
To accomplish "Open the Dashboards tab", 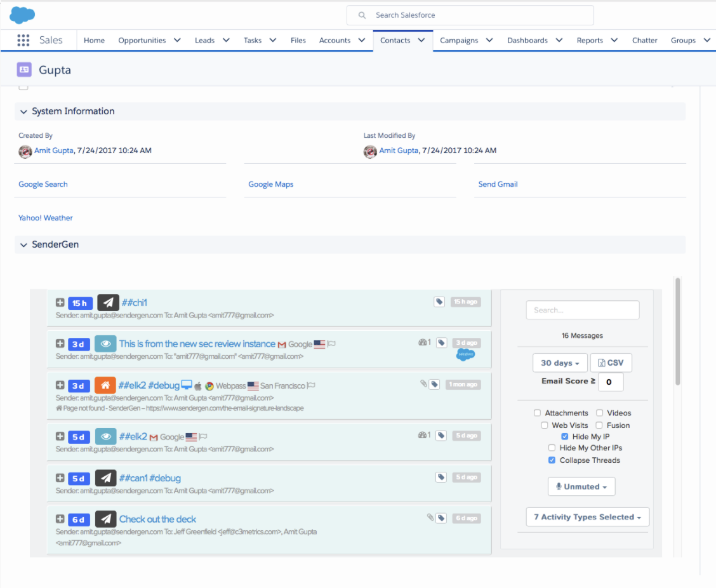I will pos(527,40).
